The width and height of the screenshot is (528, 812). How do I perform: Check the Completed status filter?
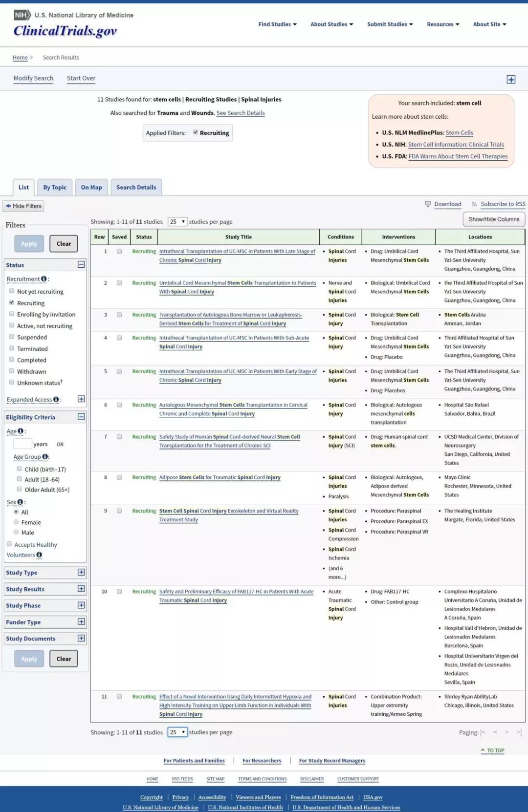tap(12, 359)
